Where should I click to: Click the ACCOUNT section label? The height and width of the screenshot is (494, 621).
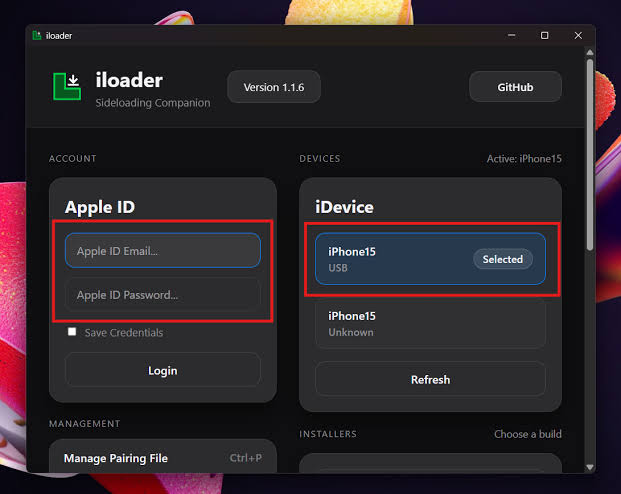[72, 158]
